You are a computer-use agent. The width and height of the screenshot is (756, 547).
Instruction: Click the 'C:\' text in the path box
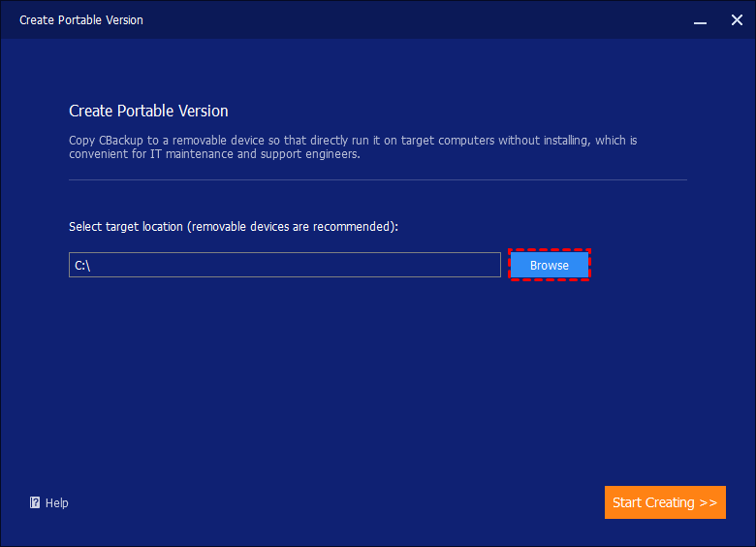tap(82, 266)
